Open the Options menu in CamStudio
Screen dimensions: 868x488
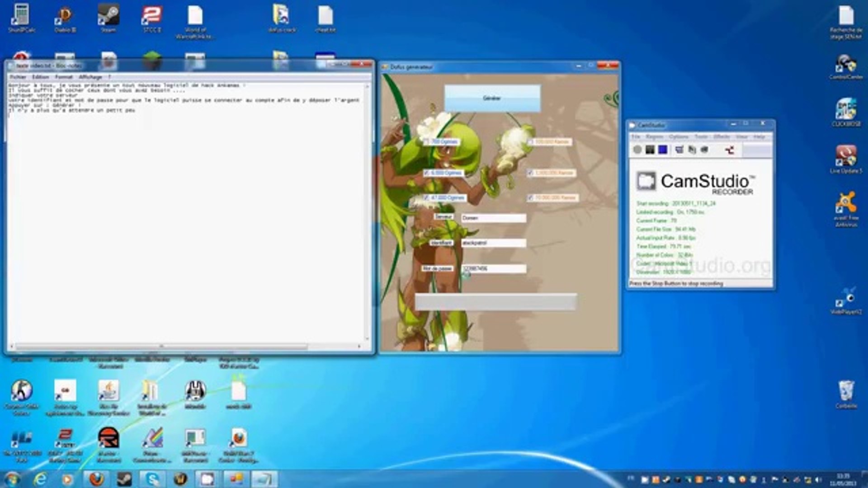[679, 136]
